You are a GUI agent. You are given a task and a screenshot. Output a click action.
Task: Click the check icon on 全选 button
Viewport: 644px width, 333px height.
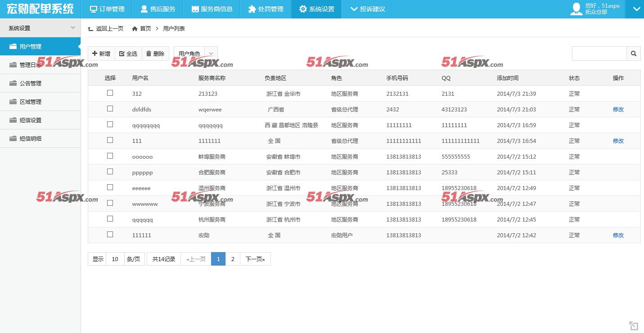click(x=122, y=53)
